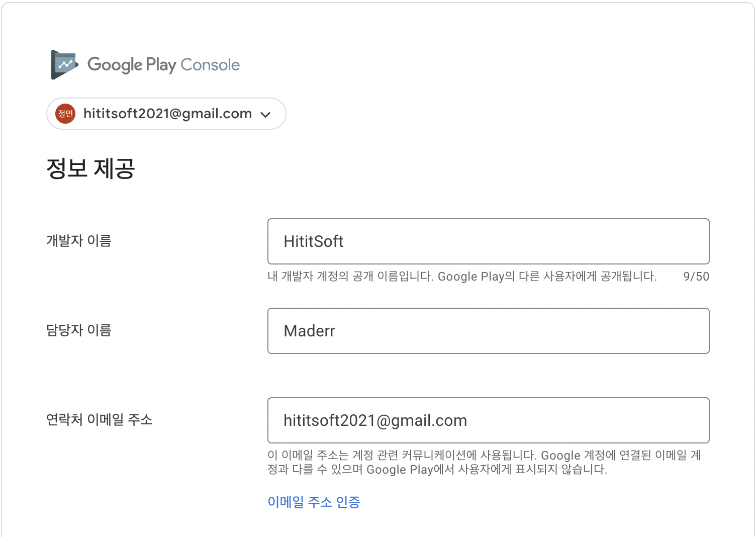Click the red 정민 account avatar
Viewport: 756px width, 537px height.
coord(65,114)
